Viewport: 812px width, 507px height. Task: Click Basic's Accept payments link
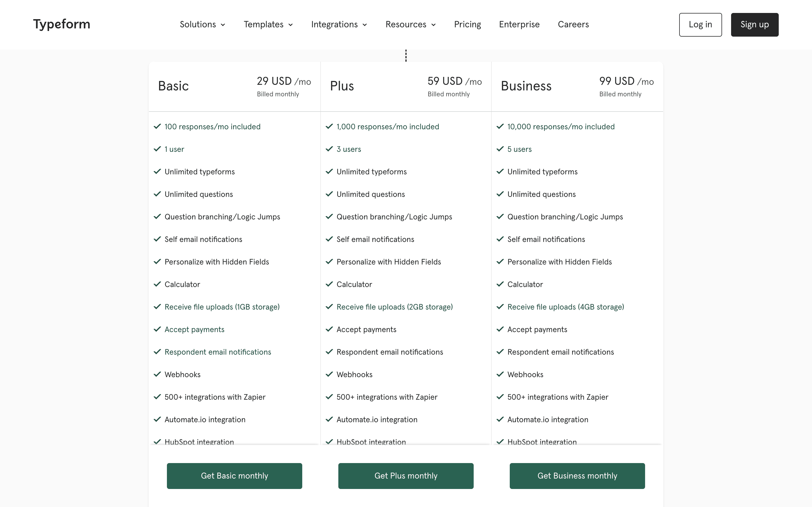[x=194, y=329]
